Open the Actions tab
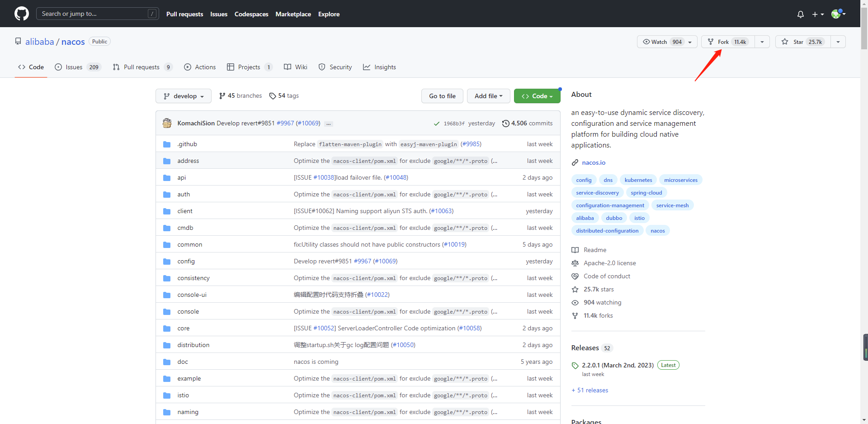868x424 pixels. tap(200, 67)
